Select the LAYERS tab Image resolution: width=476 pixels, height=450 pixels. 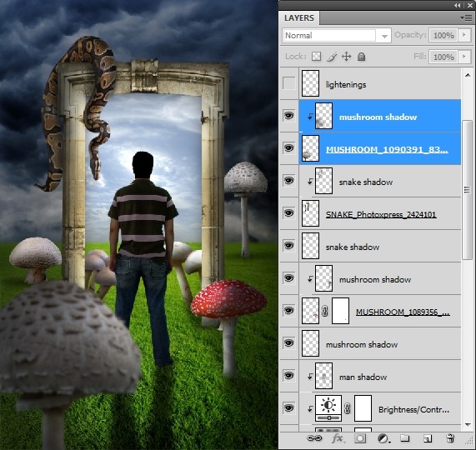pyautogui.click(x=299, y=18)
